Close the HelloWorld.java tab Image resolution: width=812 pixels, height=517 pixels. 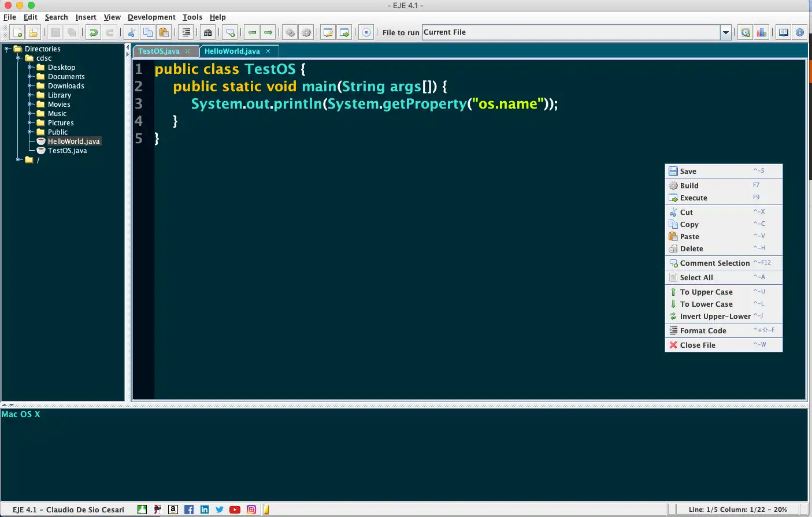tap(268, 51)
